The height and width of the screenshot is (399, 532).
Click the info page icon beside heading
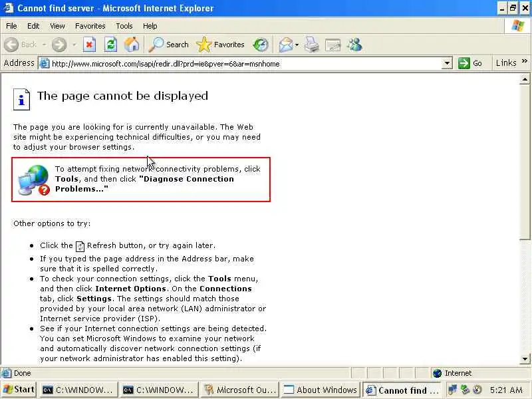[x=21, y=99]
